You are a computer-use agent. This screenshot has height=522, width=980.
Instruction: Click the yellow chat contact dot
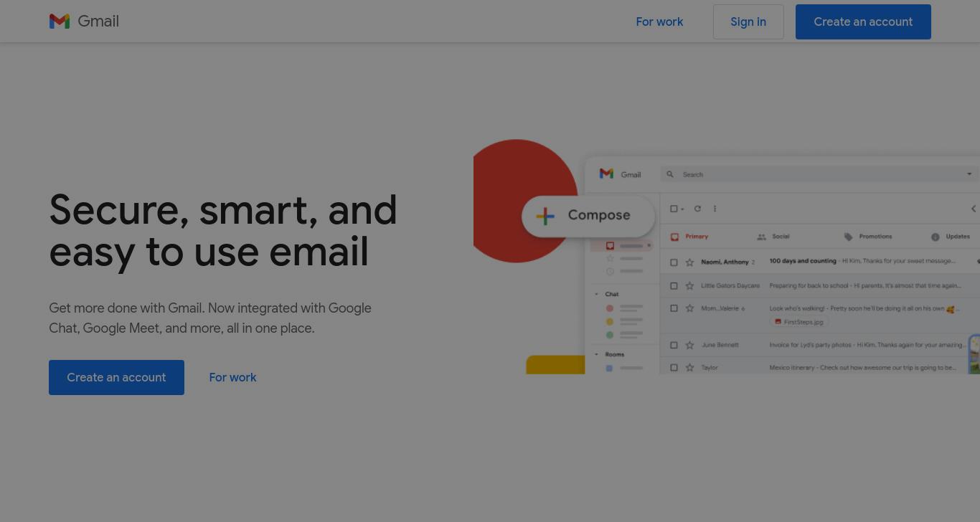610,322
